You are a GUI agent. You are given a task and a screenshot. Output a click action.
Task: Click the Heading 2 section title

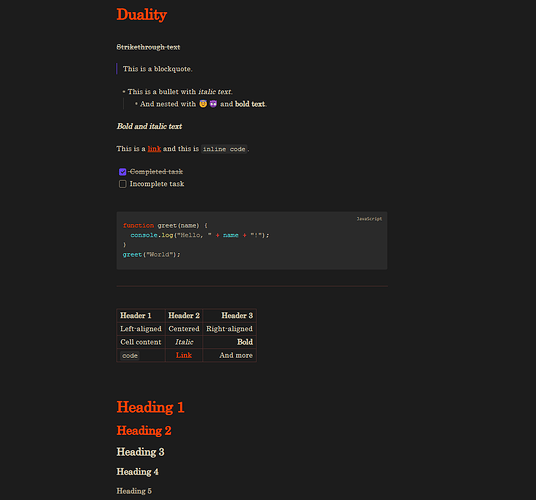(x=144, y=431)
